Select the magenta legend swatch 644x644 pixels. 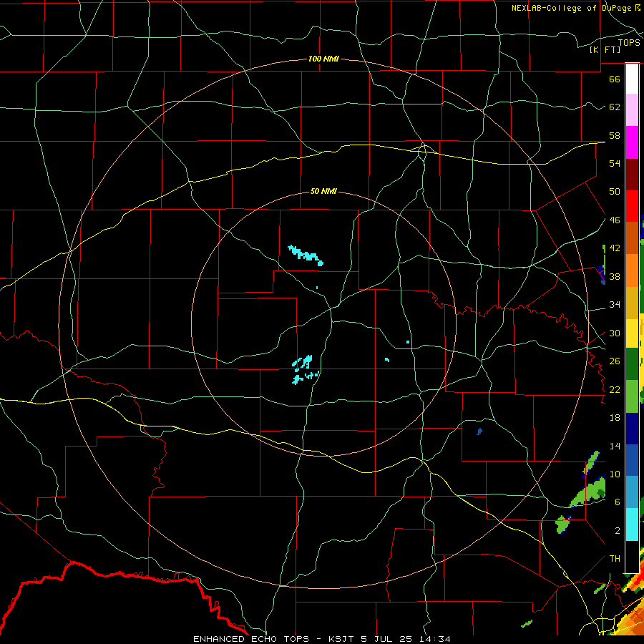(632, 142)
